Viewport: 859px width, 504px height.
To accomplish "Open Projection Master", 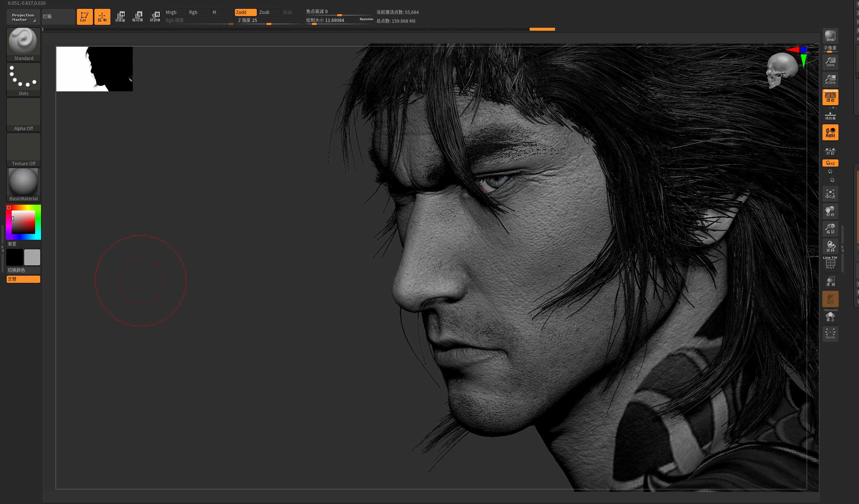I will tap(23, 17).
